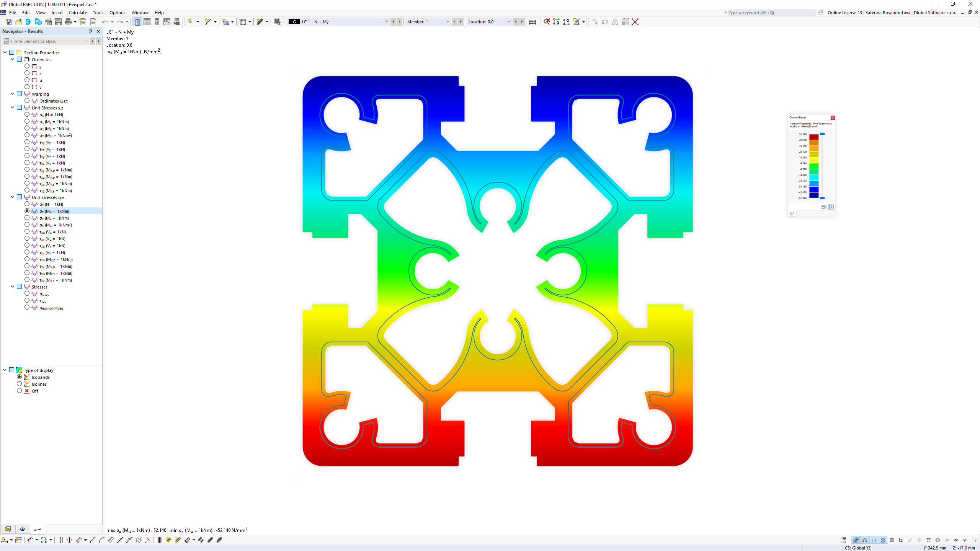Select σx (My = 1kNm) unit stress item
This screenshot has width=980, height=551.
(54, 121)
